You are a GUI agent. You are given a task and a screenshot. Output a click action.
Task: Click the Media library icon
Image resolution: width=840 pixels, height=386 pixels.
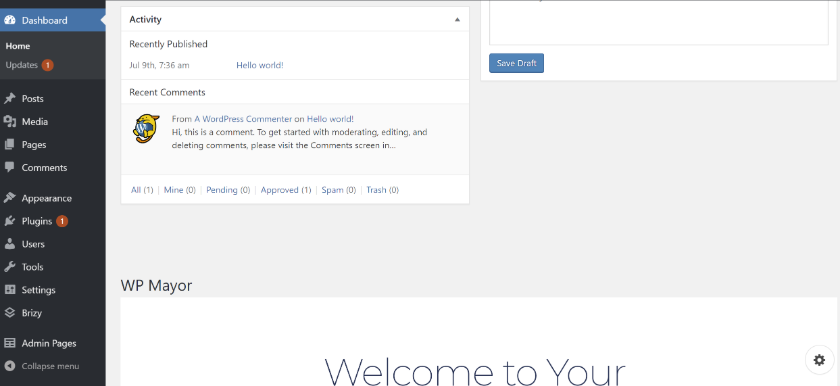pos(10,122)
